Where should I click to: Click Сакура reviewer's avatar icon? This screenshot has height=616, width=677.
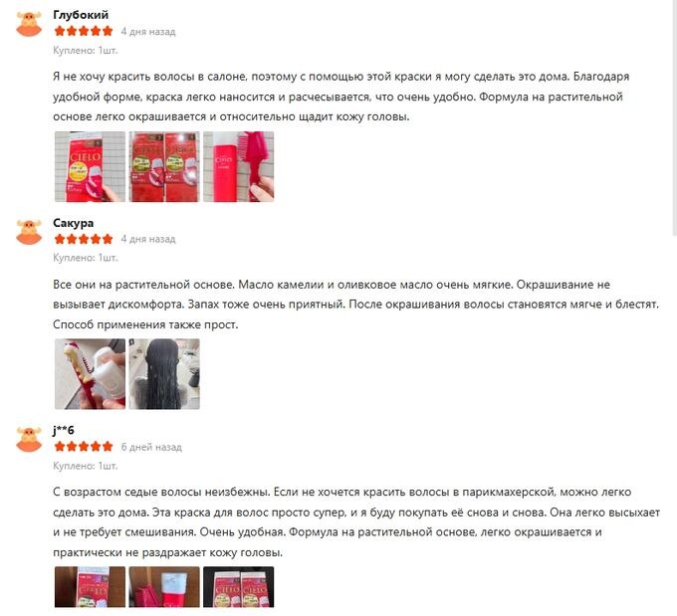point(29,232)
